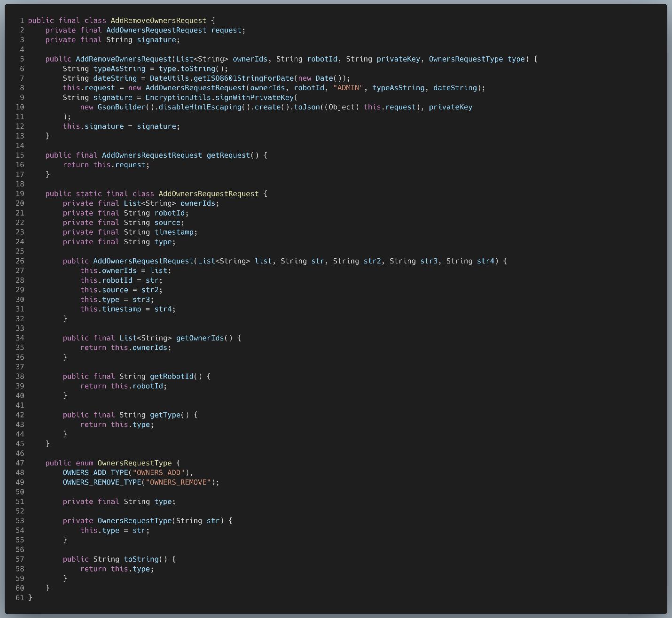This screenshot has width=672, height=618.
Task: Click the toString method declaration on line 57
Action: pyautogui.click(x=141, y=559)
